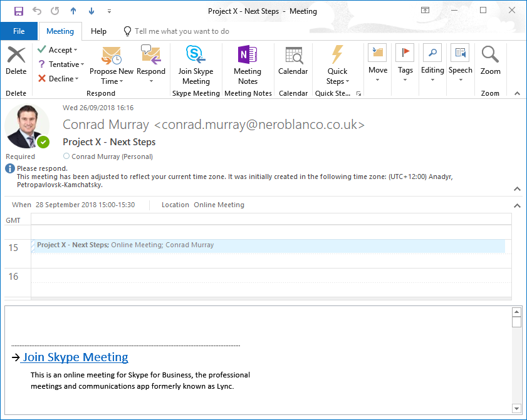Open Customize Quick Access Toolbar dropdown
Viewport: 527px width, 420px height.
click(109, 11)
